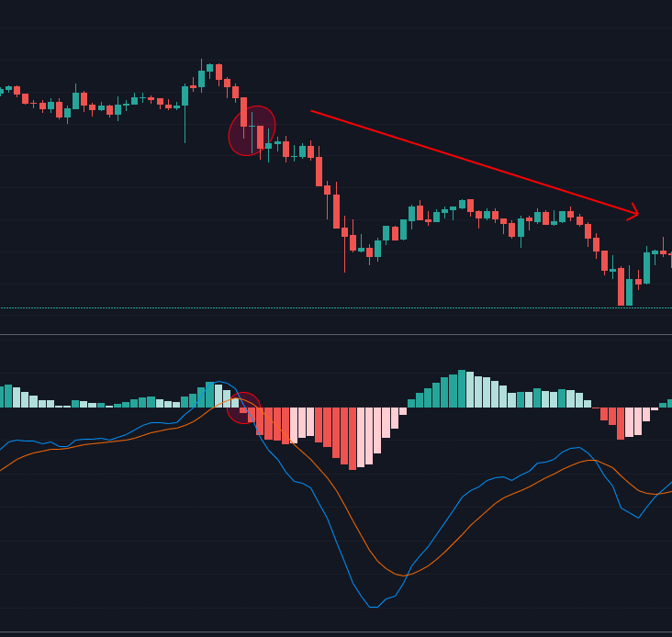The height and width of the screenshot is (637, 672).
Task: Select the tall green candle at the price peak
Action: tap(201, 79)
